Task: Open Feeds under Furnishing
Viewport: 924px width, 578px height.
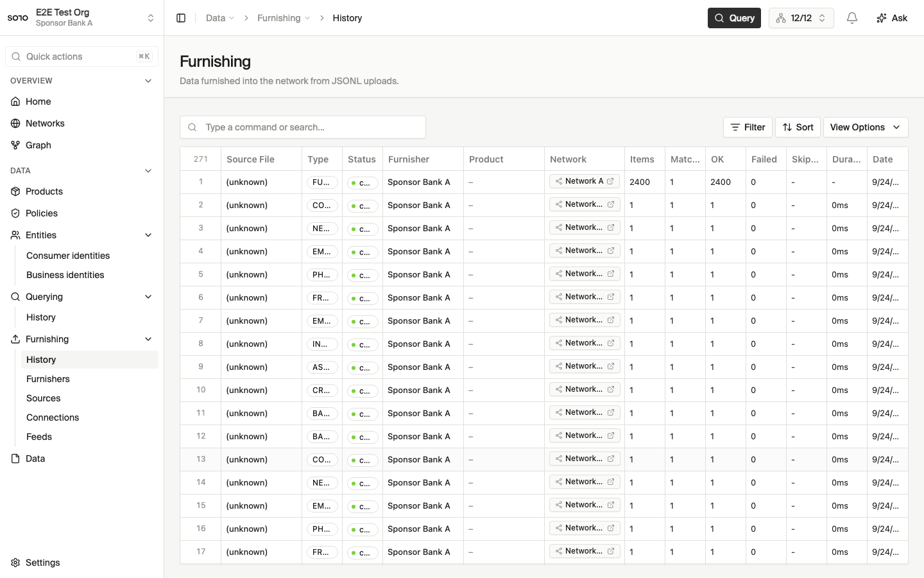Action: click(x=90, y=437)
